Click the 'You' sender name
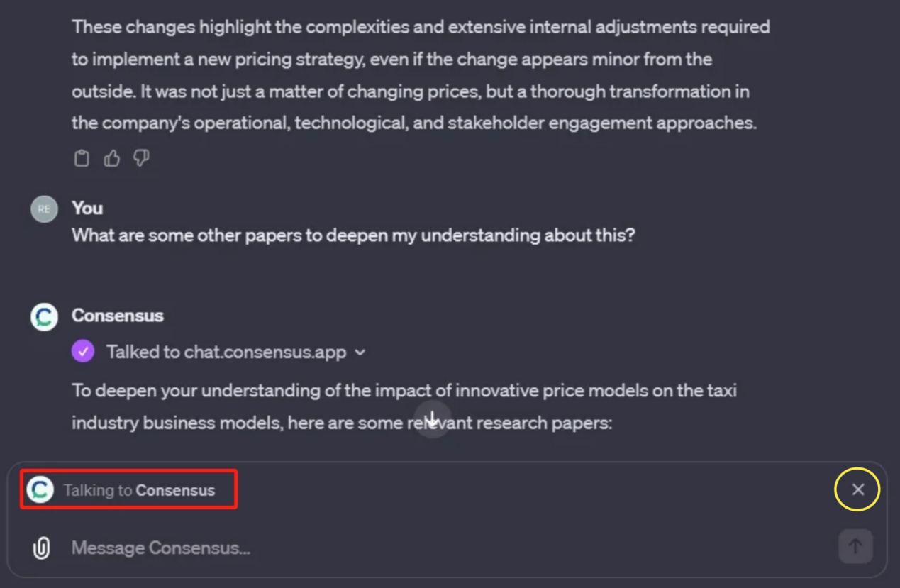Screen dimensions: 900x588 coord(87,208)
